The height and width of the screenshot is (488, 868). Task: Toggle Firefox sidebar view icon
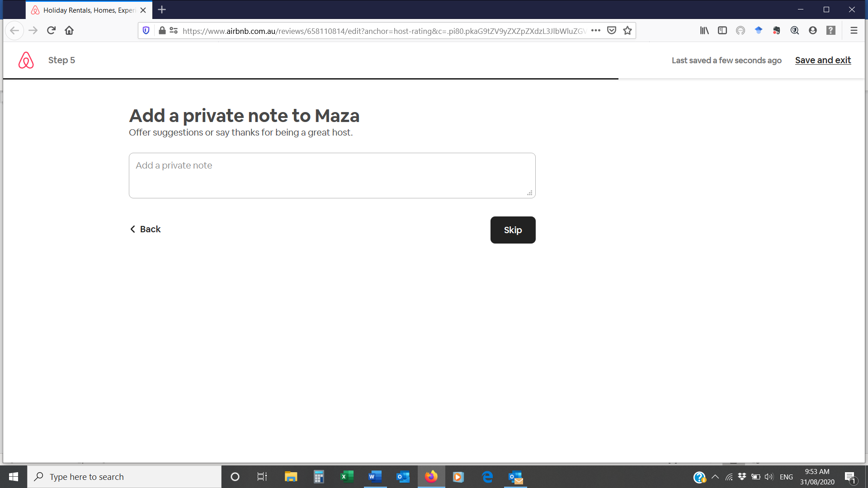click(722, 30)
